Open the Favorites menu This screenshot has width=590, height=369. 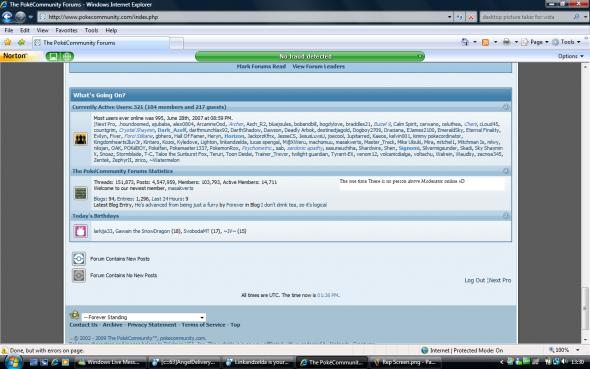(66, 30)
